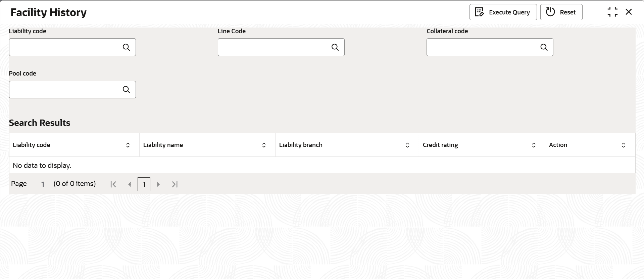Sort results by Credit rating column

click(534, 145)
